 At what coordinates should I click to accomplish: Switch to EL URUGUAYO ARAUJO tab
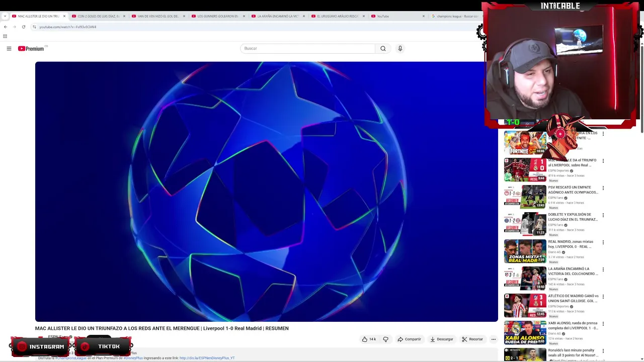click(x=337, y=16)
